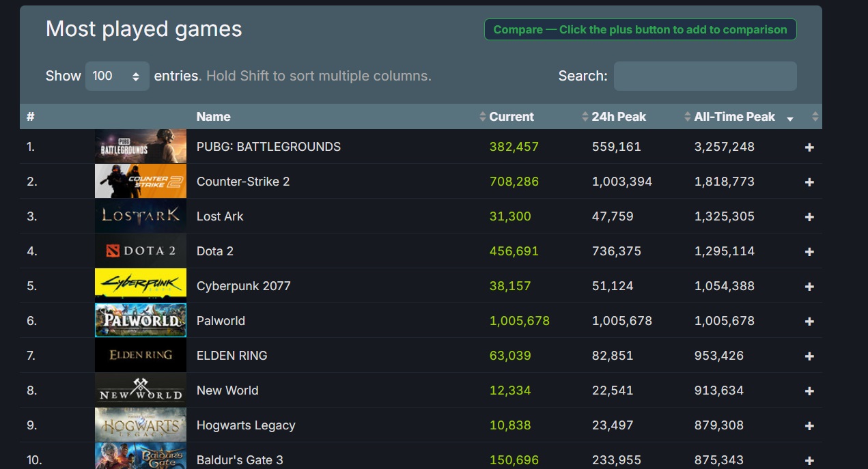Screen dimensions: 868x469
Task: Click the Baldur's Gate 3 thumbnail
Action: 141,456
